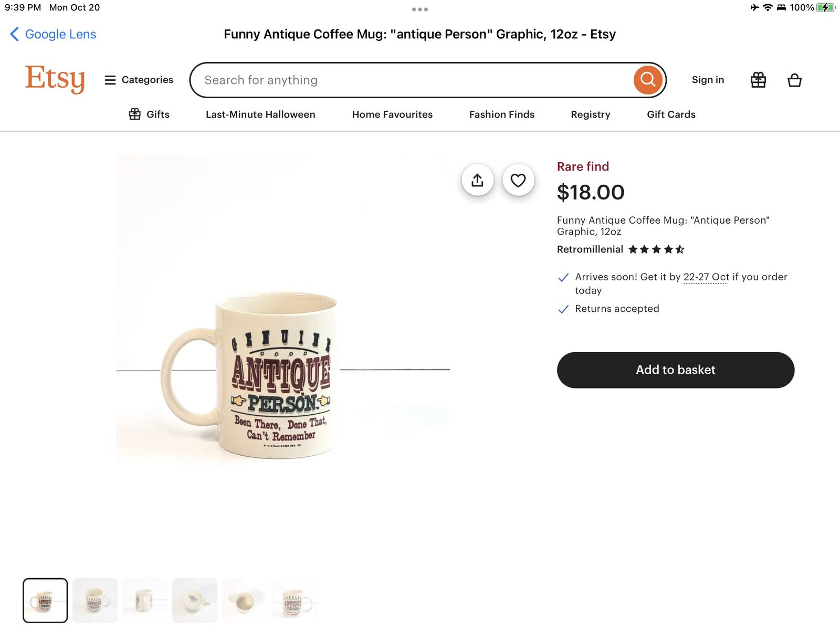The height and width of the screenshot is (630, 840).
Task: Expand the Categories hamburger menu
Action: pyautogui.click(x=139, y=80)
